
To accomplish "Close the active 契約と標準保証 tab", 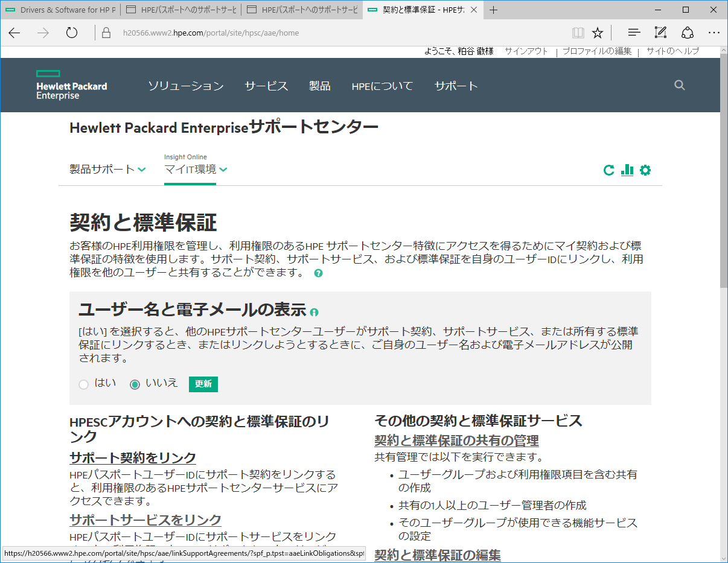I will pos(473,10).
